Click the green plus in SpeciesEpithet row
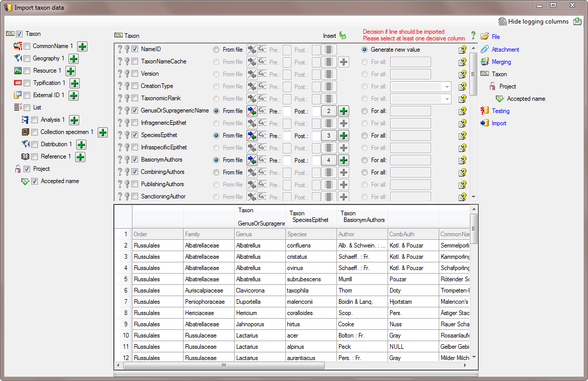The width and height of the screenshot is (588, 381). [x=344, y=136]
